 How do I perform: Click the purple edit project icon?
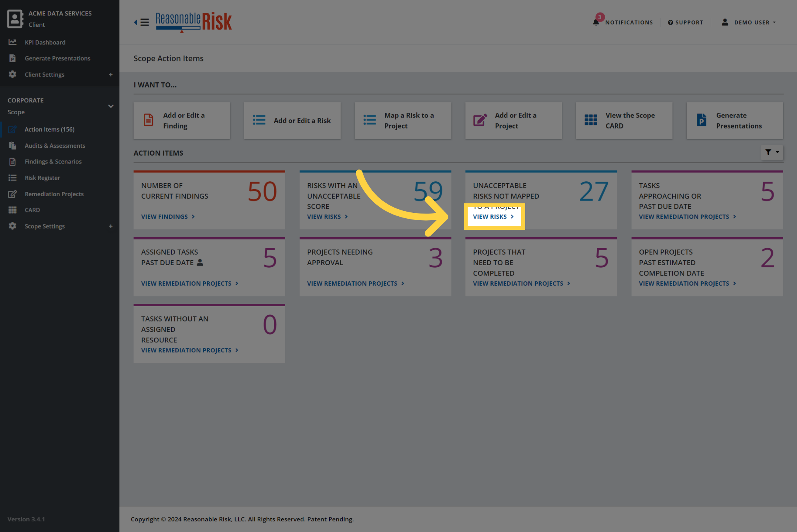[x=480, y=120]
